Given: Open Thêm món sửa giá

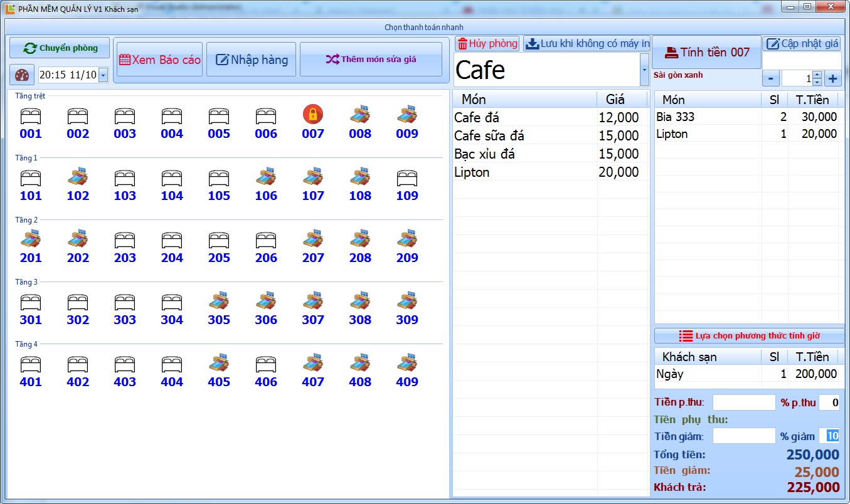Looking at the screenshot, I should (x=371, y=60).
